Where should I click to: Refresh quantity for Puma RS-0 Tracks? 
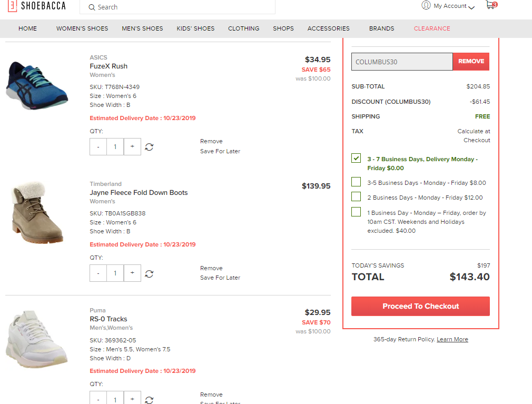(149, 400)
